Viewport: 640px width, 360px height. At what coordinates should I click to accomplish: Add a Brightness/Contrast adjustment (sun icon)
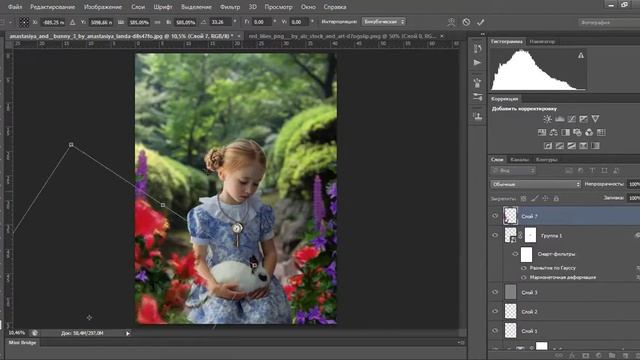[x=547, y=119]
